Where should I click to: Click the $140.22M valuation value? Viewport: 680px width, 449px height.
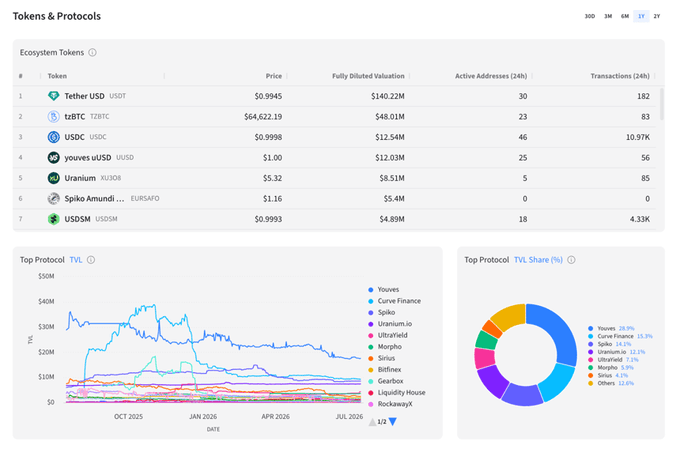pyautogui.click(x=388, y=96)
